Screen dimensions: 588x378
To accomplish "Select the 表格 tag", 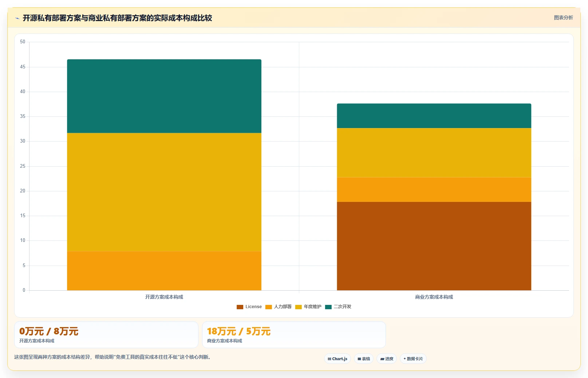I will [364, 359].
